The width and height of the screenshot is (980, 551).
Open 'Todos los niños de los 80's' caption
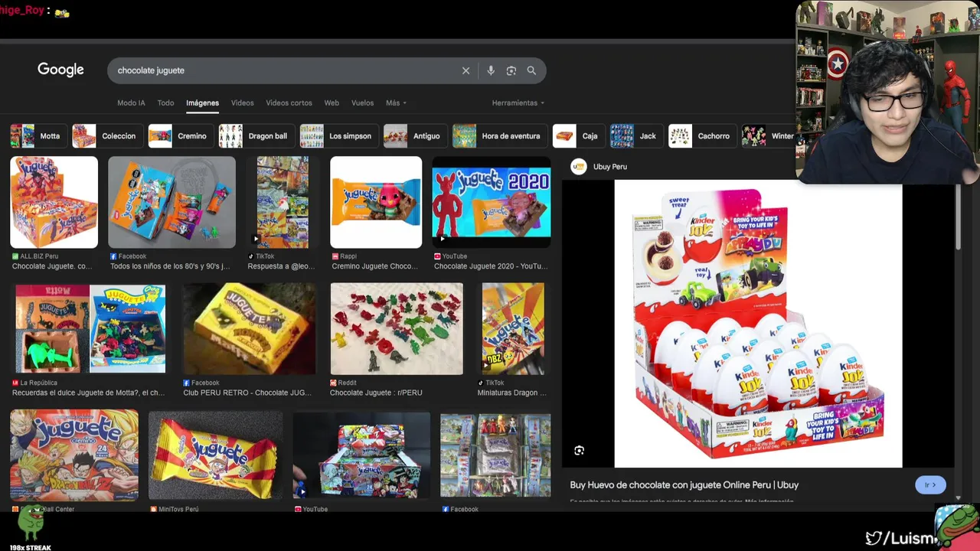pos(170,266)
